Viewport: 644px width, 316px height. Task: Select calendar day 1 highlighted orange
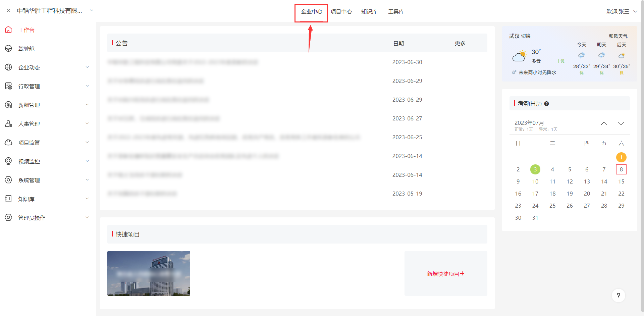click(x=621, y=157)
